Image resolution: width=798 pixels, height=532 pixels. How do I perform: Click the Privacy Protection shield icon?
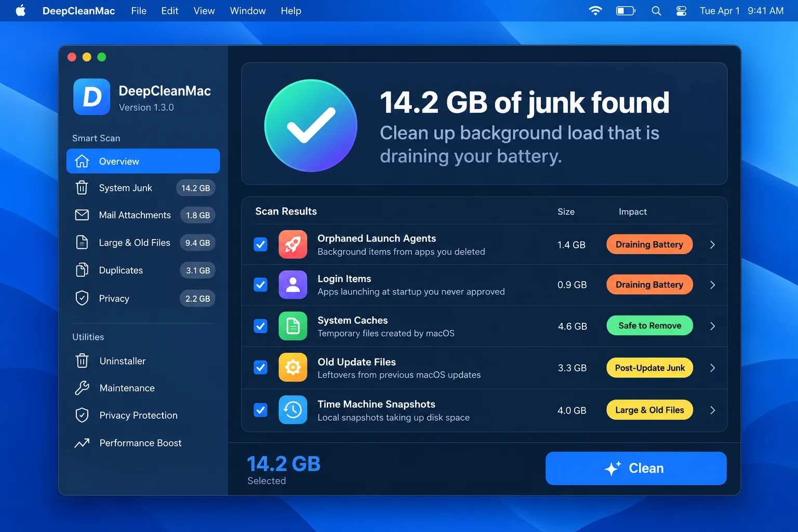point(82,415)
